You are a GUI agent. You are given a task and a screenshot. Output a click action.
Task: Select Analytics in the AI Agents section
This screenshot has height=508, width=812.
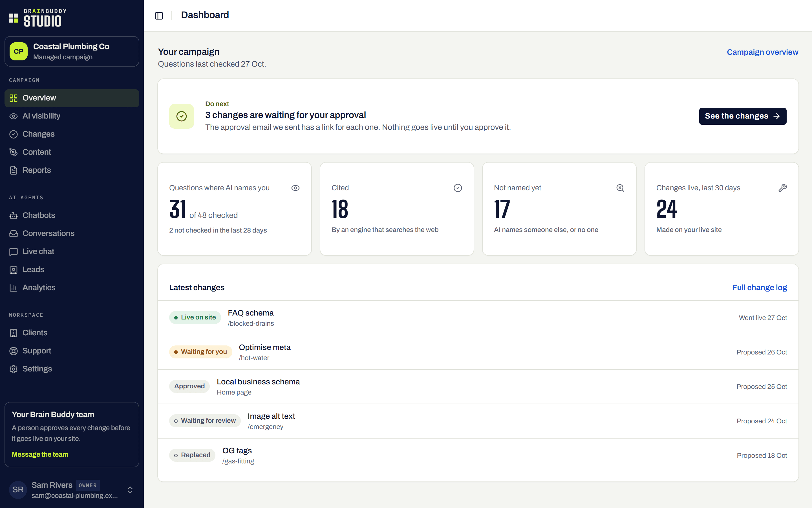click(x=72, y=288)
